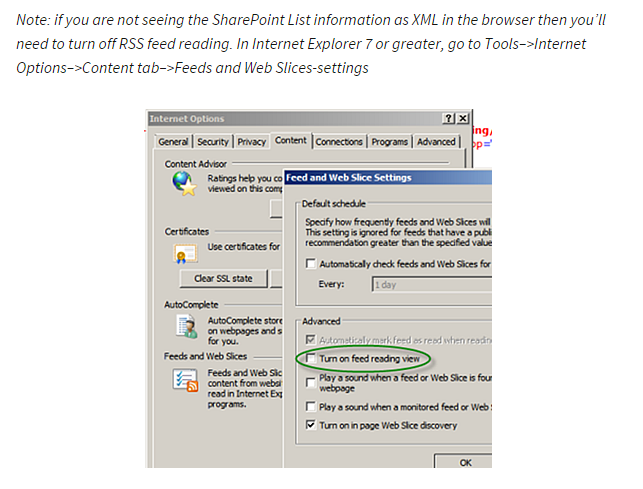The height and width of the screenshot is (489, 643).
Task: Check Turn on feed reading view
Action: (x=311, y=359)
